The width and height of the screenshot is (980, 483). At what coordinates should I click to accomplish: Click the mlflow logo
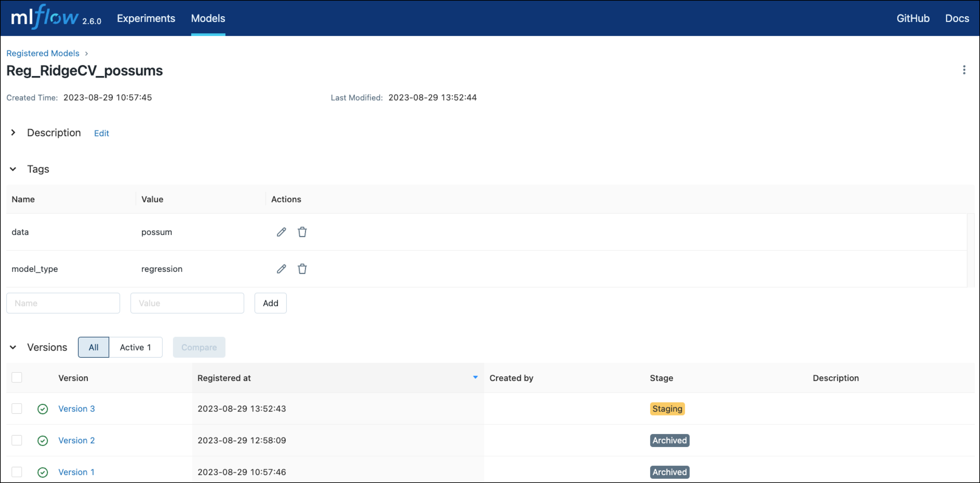pyautogui.click(x=43, y=18)
